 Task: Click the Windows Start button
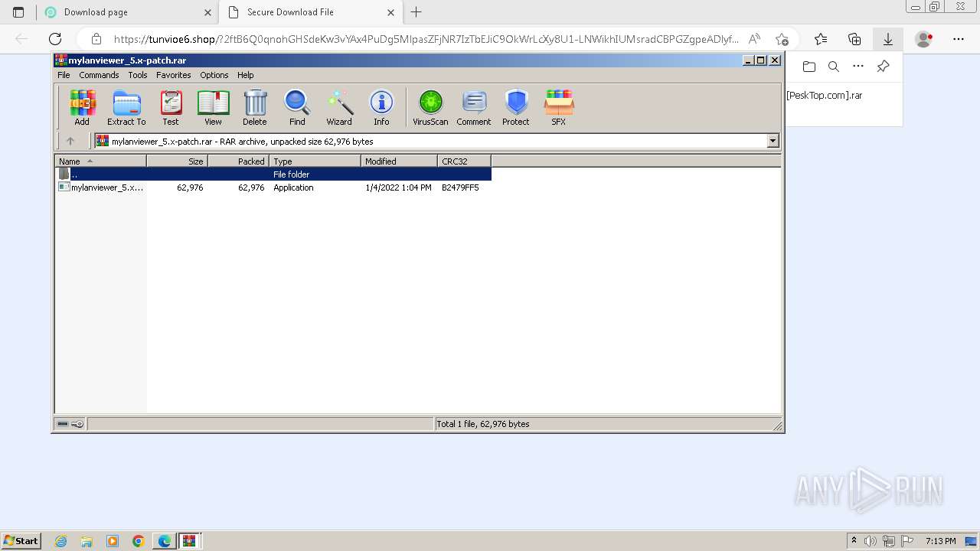21,540
